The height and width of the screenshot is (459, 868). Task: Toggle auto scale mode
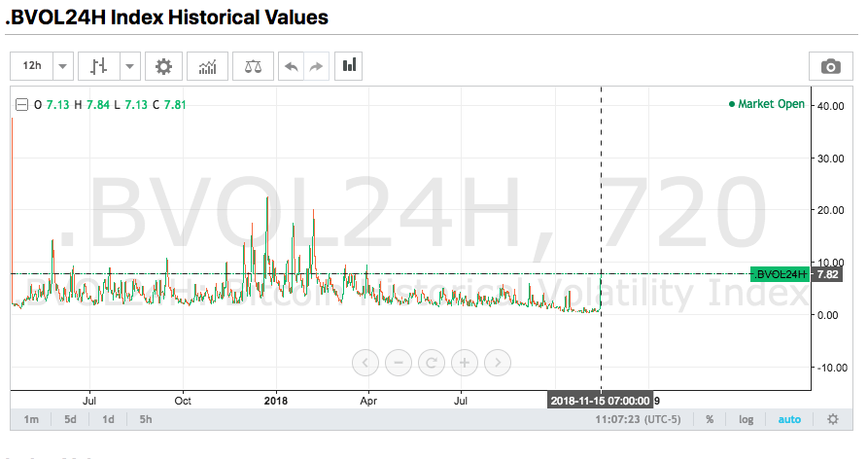click(789, 419)
